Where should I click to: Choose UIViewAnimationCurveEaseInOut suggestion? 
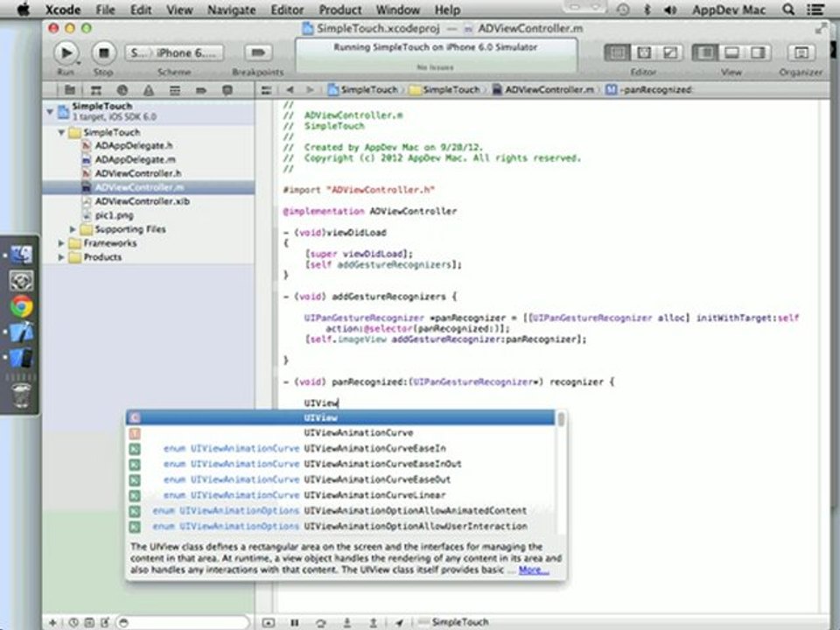pyautogui.click(x=340, y=464)
